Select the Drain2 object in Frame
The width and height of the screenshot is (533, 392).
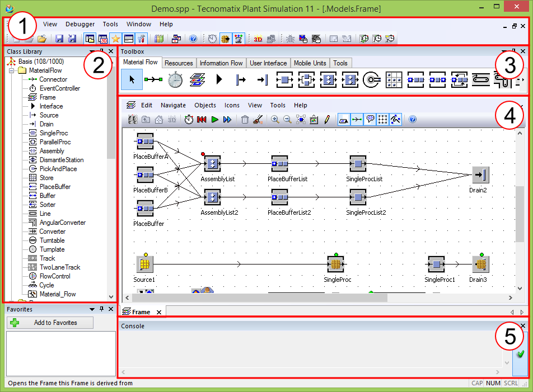[480, 175]
